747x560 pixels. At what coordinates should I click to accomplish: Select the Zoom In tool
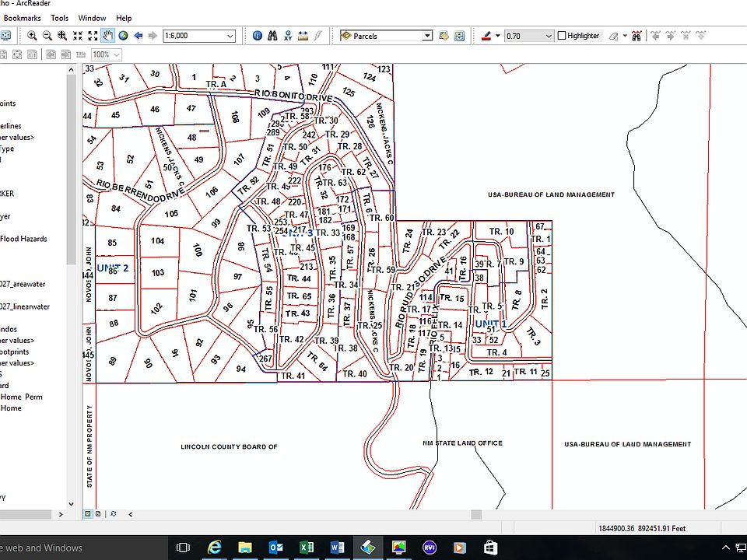[x=32, y=36]
